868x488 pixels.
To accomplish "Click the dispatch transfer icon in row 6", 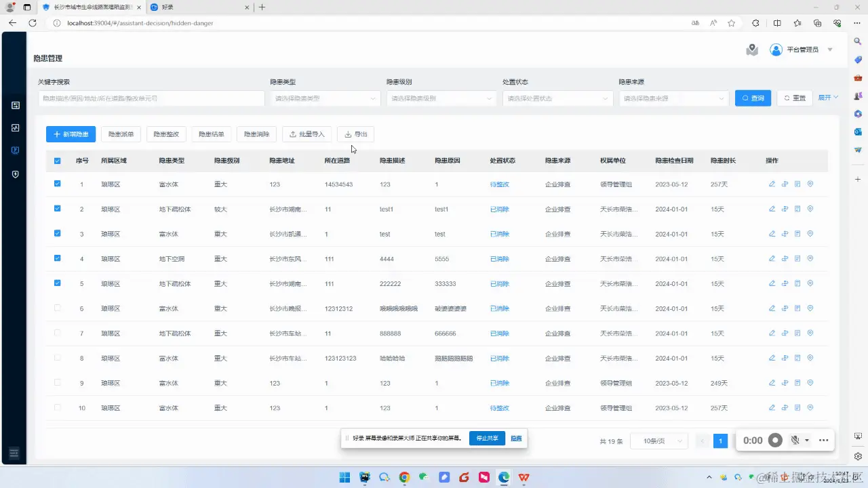I will point(785,308).
